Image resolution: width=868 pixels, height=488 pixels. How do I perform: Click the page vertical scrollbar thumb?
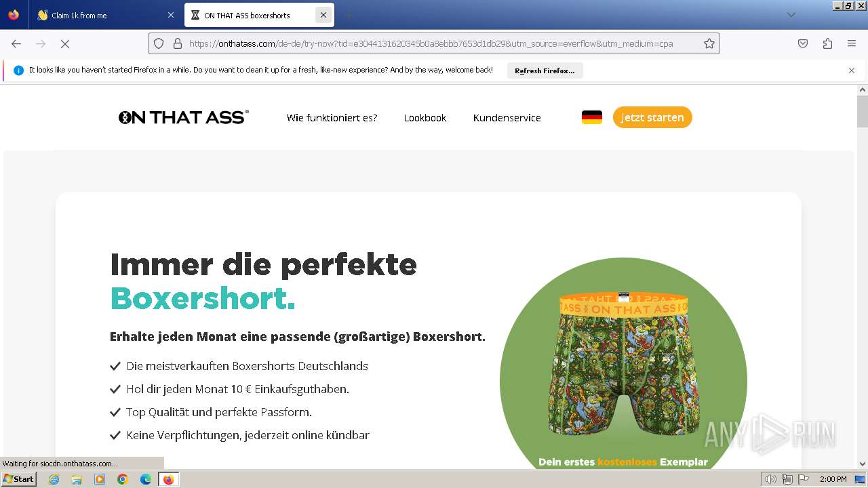(863, 112)
